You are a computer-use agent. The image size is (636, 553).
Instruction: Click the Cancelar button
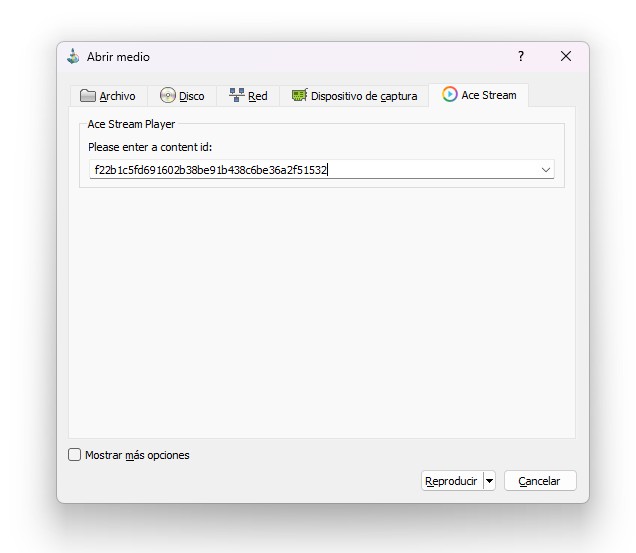540,481
